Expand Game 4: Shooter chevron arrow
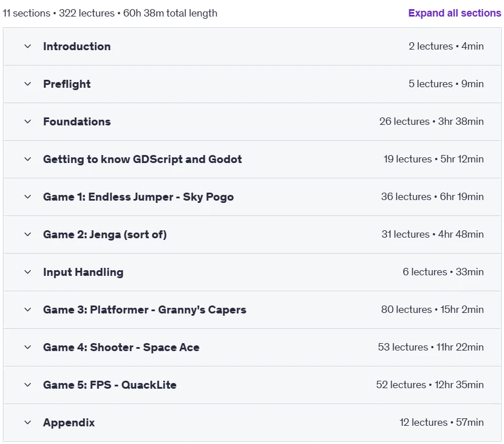Screen dimensions: 504x444 pos(27,347)
